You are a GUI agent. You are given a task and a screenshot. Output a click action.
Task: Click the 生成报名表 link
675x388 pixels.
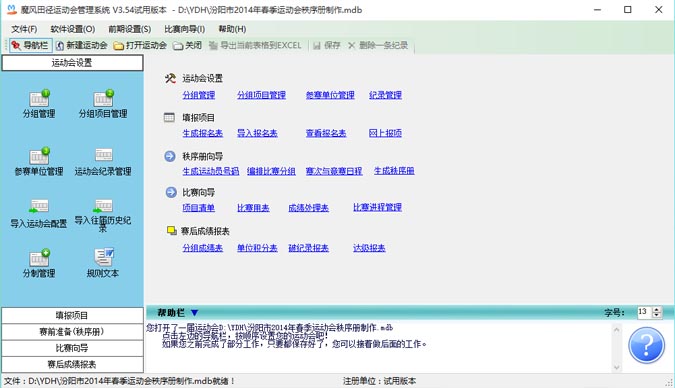tap(203, 133)
